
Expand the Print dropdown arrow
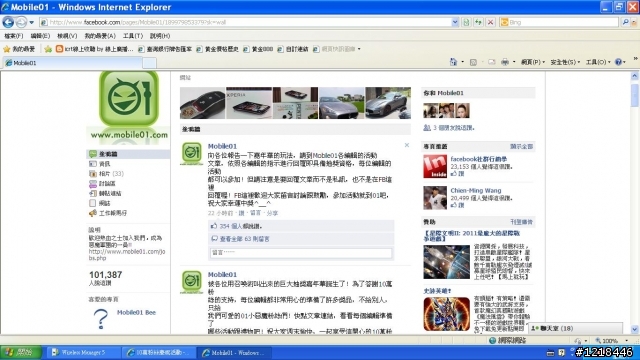(x=514, y=62)
